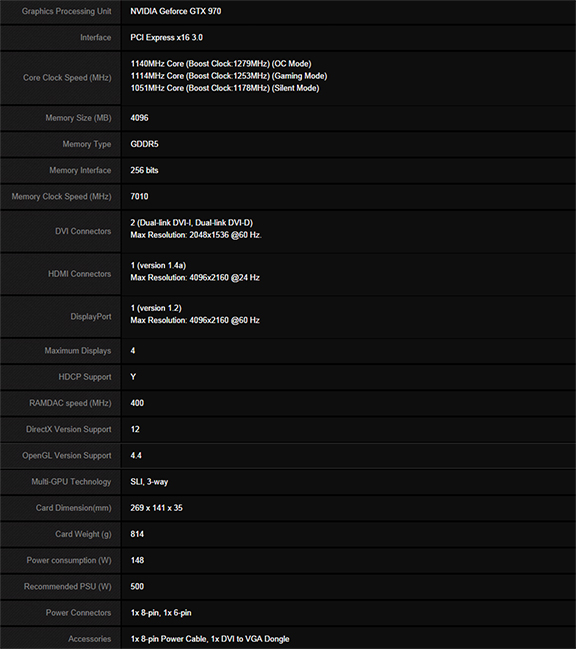This screenshot has height=649, width=576.
Task: Click the Power Connectors 1x 8-pin value
Action: tap(161, 613)
